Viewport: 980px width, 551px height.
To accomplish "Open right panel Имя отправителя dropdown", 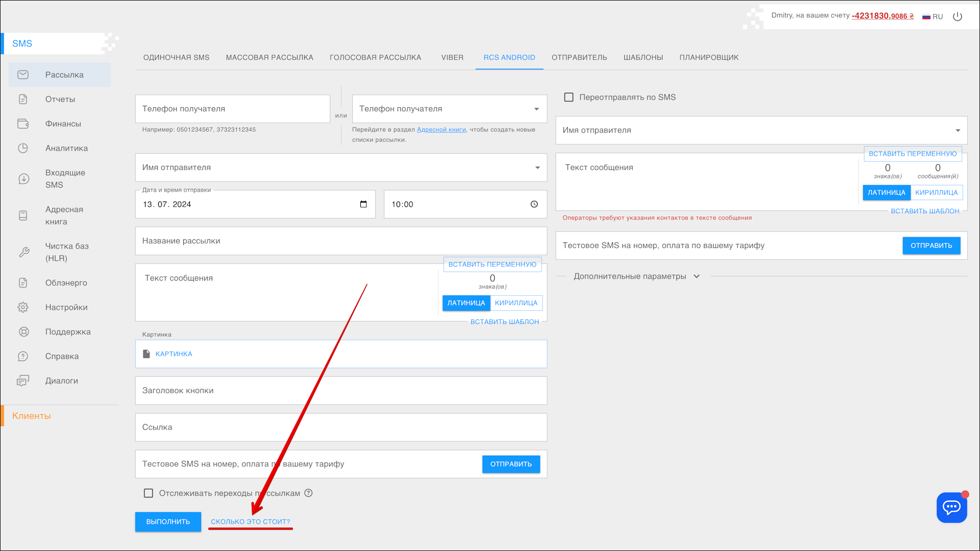I will coord(958,130).
